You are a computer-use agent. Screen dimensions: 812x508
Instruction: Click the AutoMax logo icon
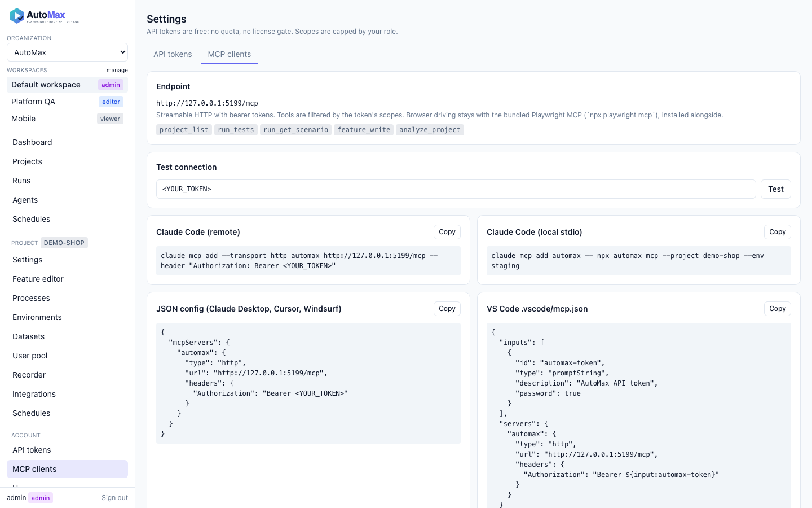click(x=17, y=16)
